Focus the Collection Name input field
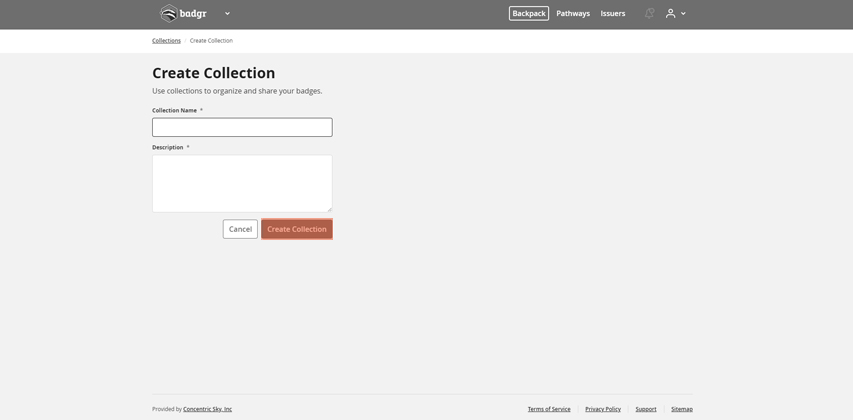 pyautogui.click(x=242, y=127)
